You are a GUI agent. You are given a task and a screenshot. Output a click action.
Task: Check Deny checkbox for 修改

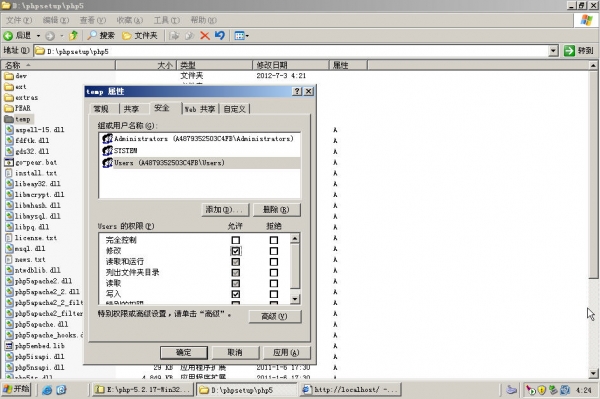(x=274, y=251)
